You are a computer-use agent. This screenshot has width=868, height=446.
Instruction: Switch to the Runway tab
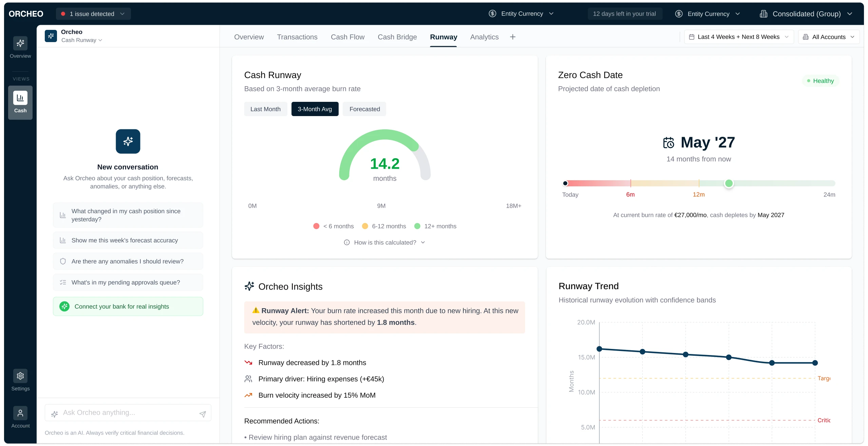[x=443, y=37]
